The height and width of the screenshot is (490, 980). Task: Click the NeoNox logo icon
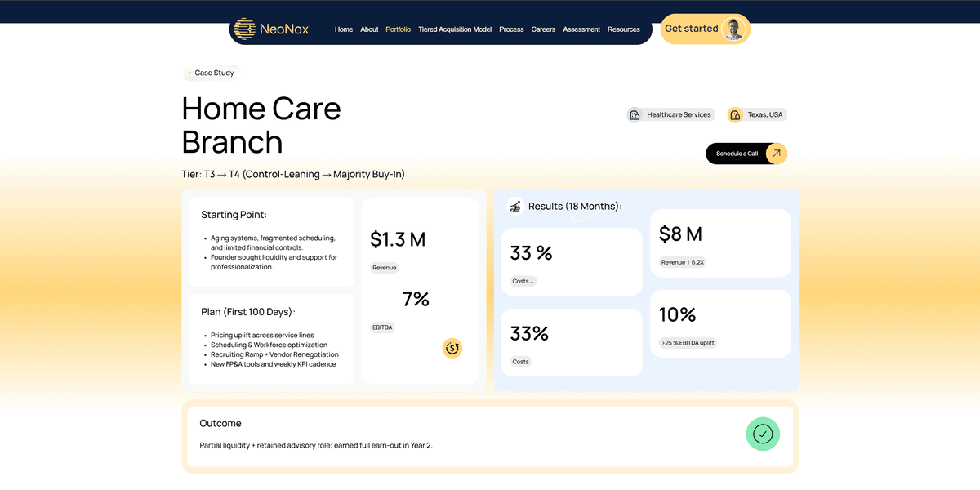pos(244,29)
